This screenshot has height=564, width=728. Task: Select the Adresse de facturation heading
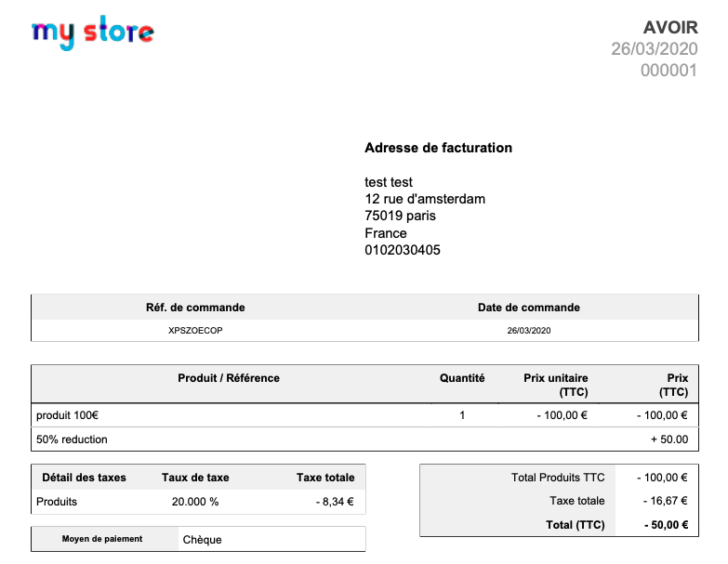[x=438, y=148]
